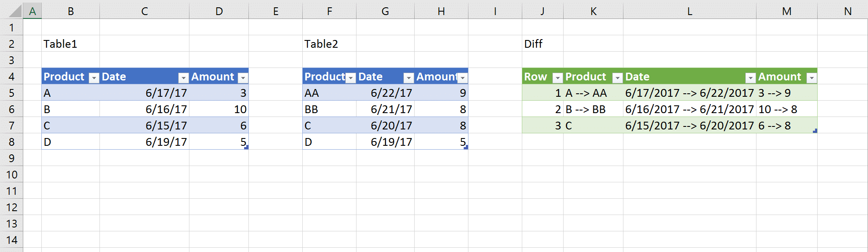Select the cell showing 10 --> 8
The image size is (868, 252).
point(778,109)
